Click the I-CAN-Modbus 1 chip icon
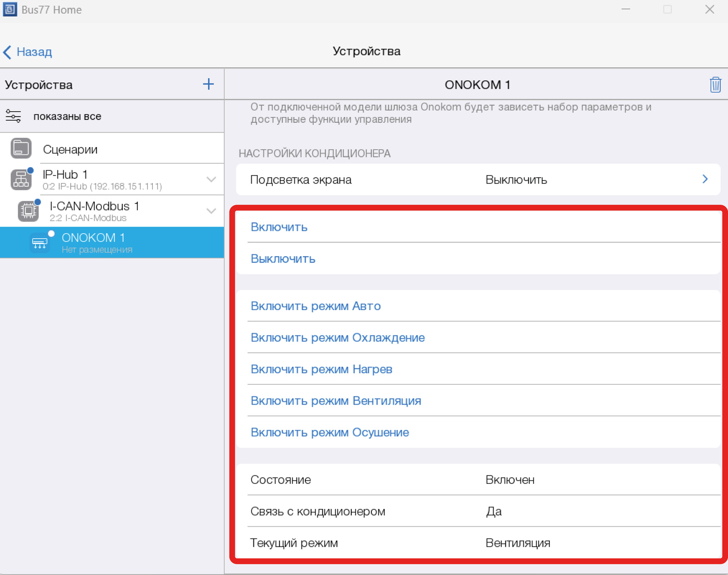The image size is (728, 575). [x=28, y=211]
